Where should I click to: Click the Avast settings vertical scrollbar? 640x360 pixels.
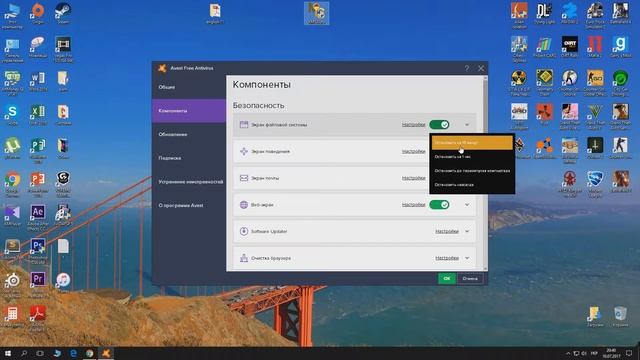tap(485, 173)
